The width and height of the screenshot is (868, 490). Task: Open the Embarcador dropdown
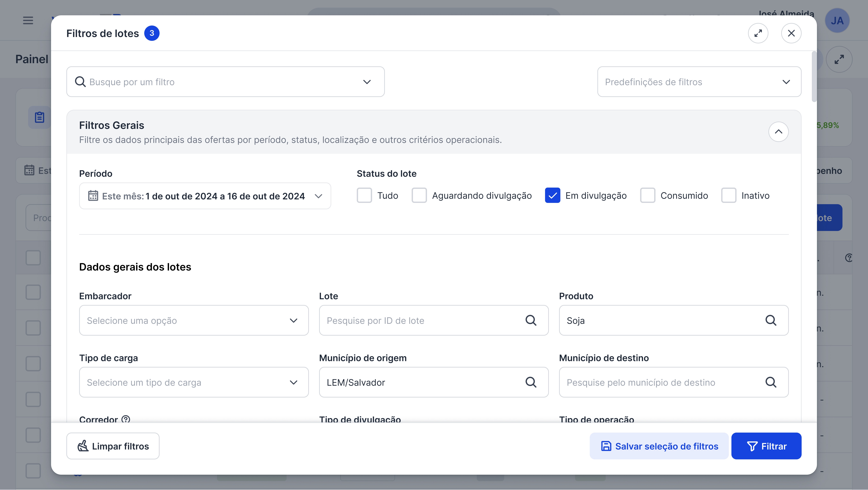pyautogui.click(x=194, y=320)
